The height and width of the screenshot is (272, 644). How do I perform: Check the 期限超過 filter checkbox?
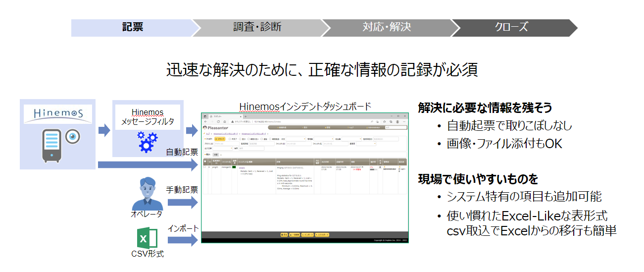click(270, 139)
